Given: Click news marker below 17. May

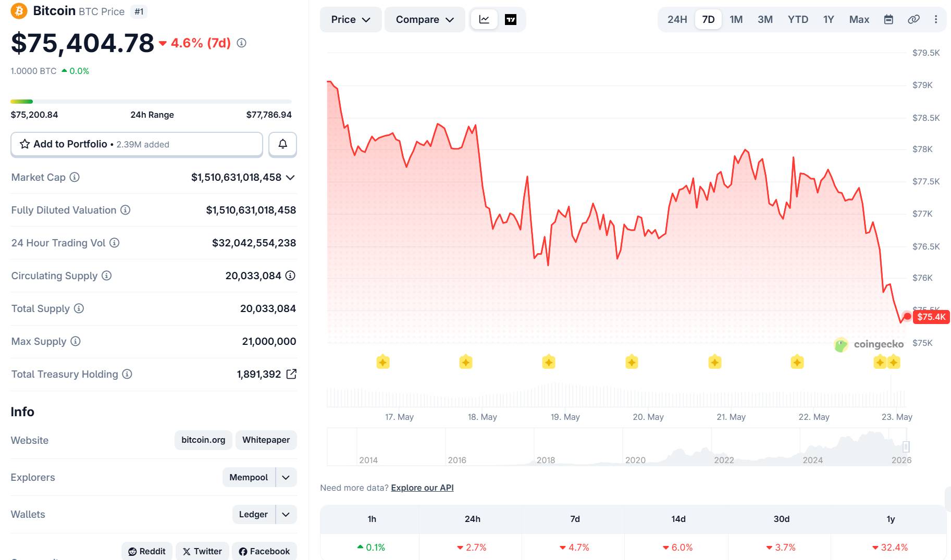Looking at the screenshot, I should click(383, 362).
